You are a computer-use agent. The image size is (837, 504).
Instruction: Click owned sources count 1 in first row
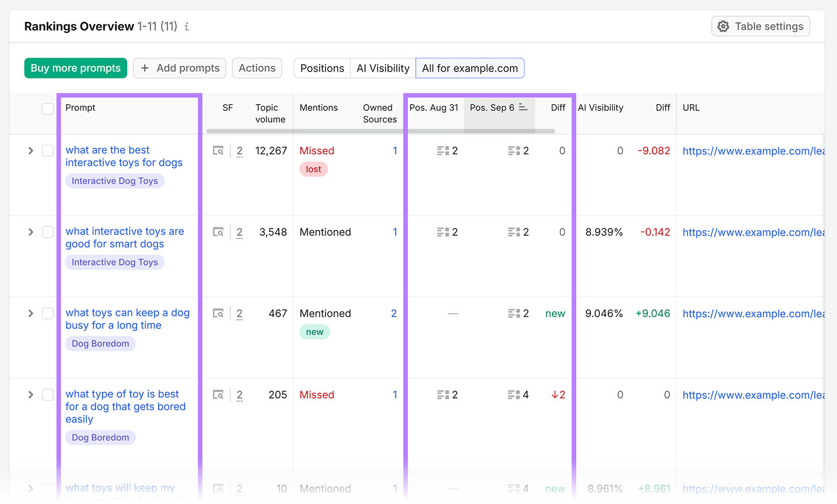point(395,151)
